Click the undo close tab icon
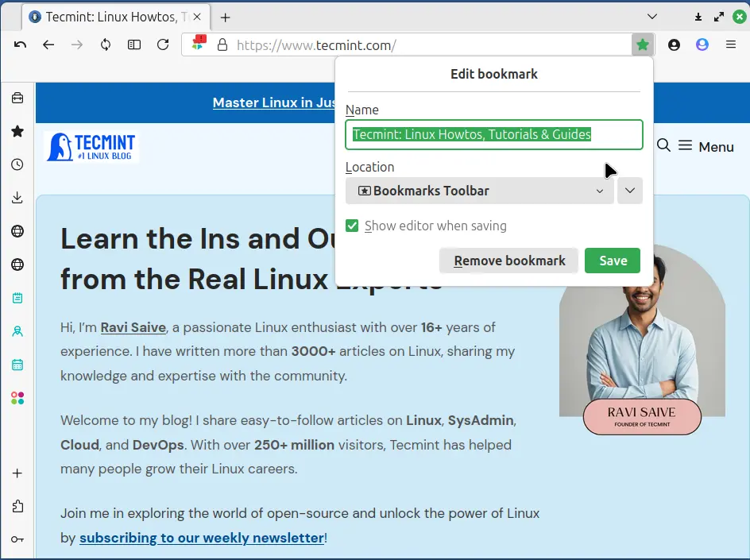Image resolution: width=750 pixels, height=560 pixels. coord(20,45)
